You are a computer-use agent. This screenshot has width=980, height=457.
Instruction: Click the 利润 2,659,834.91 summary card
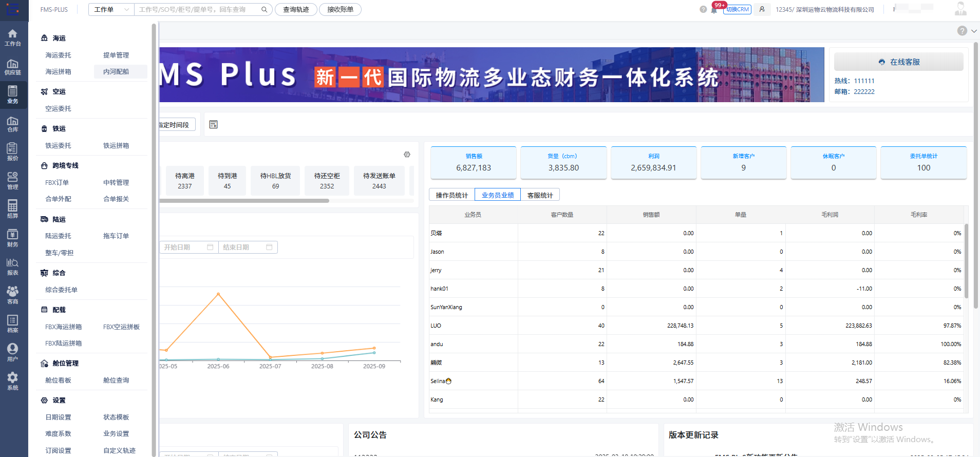coord(654,163)
